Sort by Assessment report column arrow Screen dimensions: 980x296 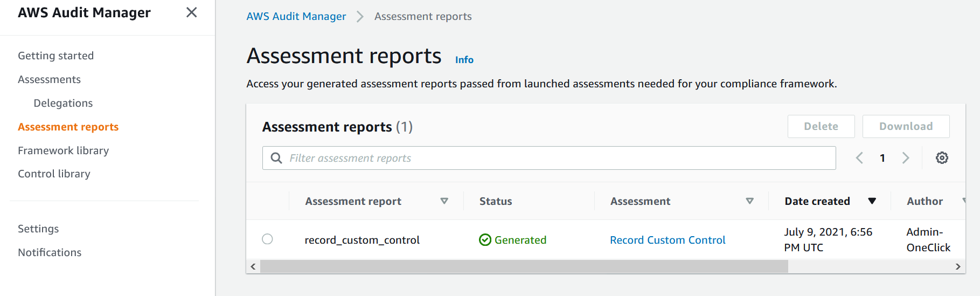pos(444,201)
